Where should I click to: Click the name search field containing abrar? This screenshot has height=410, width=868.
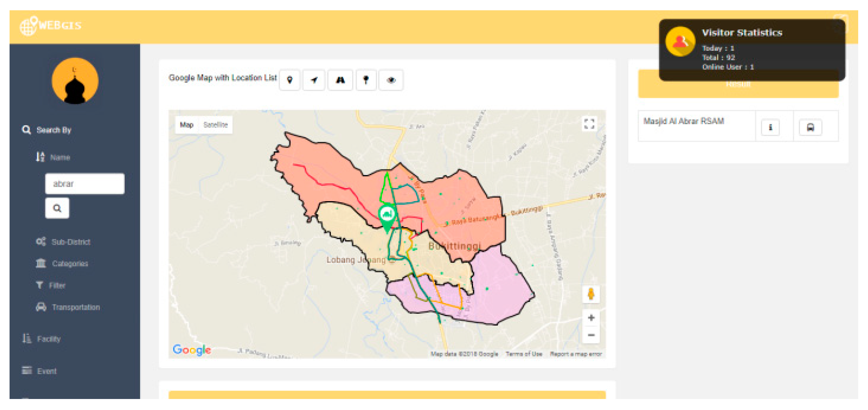(x=85, y=184)
